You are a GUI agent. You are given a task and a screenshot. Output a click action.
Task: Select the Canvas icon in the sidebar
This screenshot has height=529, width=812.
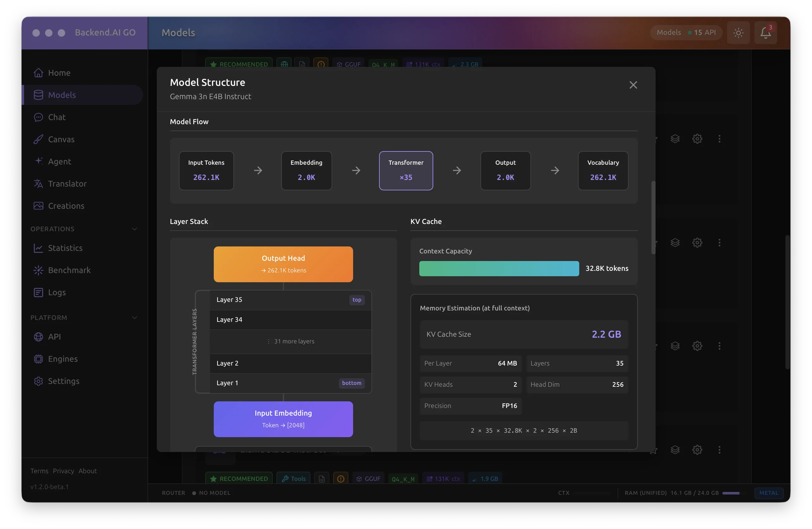coord(39,139)
